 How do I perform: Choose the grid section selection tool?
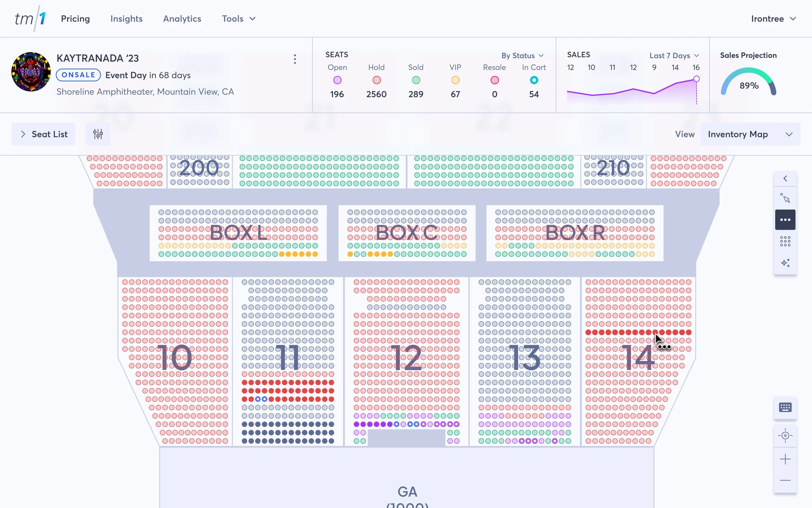(x=785, y=241)
